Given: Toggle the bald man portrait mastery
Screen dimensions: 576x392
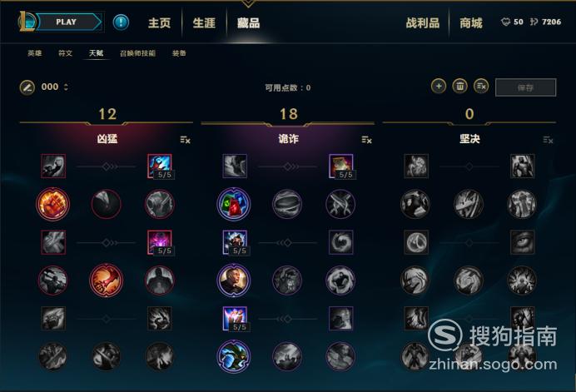Looking at the screenshot, I should (x=234, y=280).
